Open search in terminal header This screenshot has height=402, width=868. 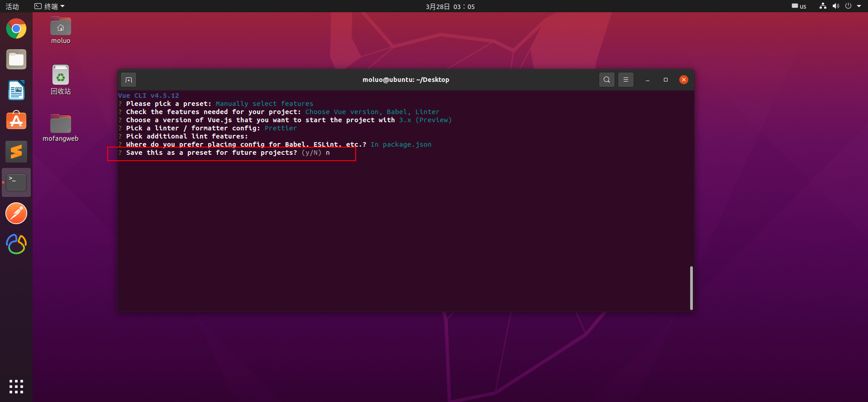[607, 80]
